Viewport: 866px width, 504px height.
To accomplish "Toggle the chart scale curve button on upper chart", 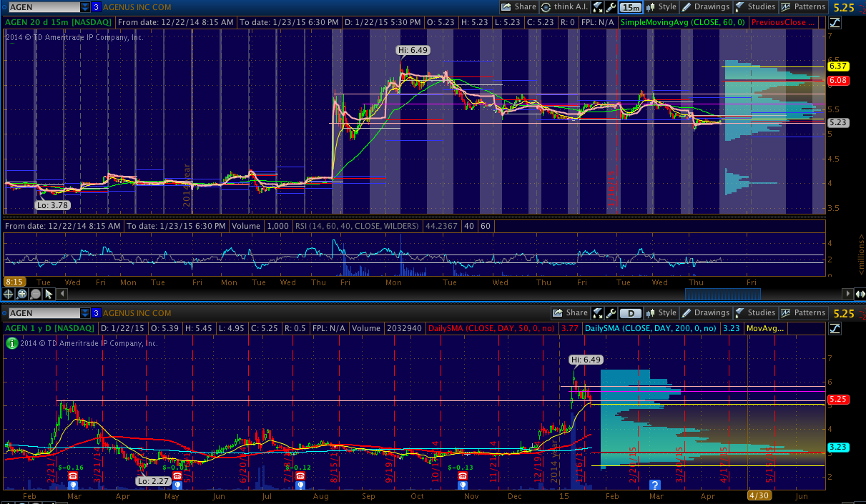I will (x=835, y=22).
